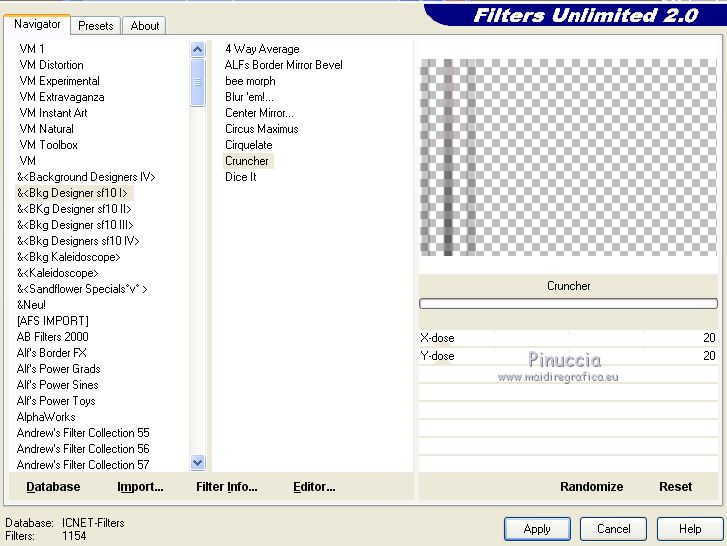Screen dimensions: 727x546
Task: Click the Apply button
Action: tap(537, 529)
